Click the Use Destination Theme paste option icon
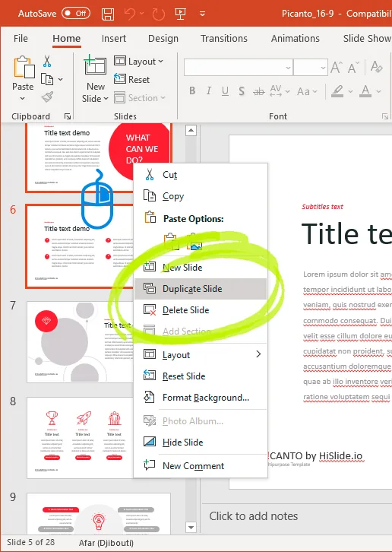This screenshot has width=392, height=552. point(170,242)
